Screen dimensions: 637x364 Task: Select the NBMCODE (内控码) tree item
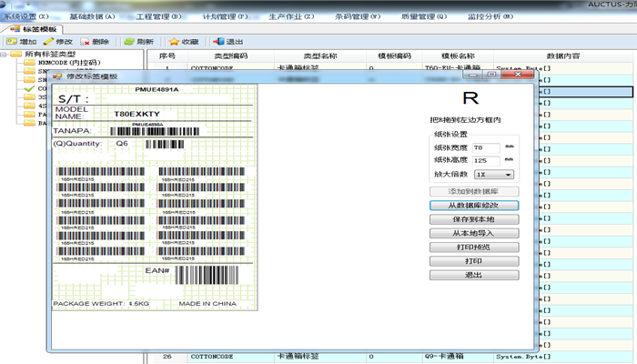[x=69, y=63]
